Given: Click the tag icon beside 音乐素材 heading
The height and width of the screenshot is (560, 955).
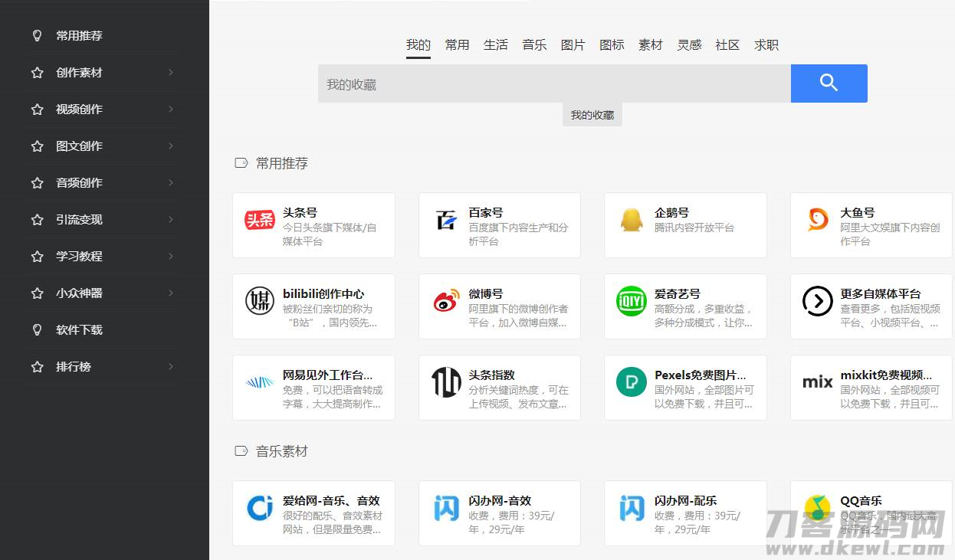Looking at the screenshot, I should pyautogui.click(x=241, y=450).
